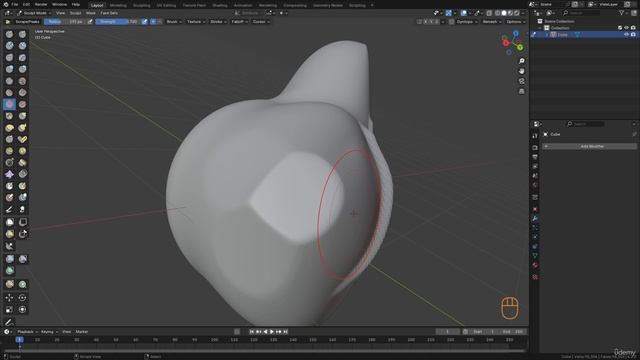Image resolution: width=640 pixels, height=360 pixels.
Task: Open the Stroke settings dropdown
Action: pyautogui.click(x=218, y=22)
